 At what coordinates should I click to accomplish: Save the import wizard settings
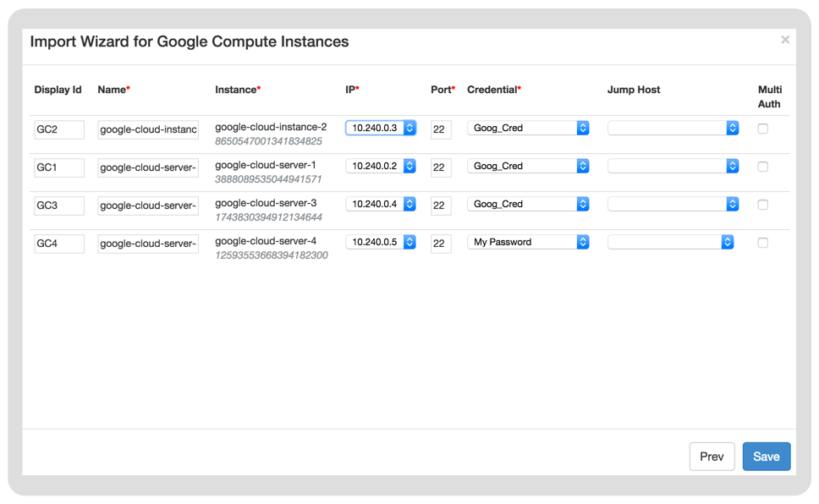[767, 457]
